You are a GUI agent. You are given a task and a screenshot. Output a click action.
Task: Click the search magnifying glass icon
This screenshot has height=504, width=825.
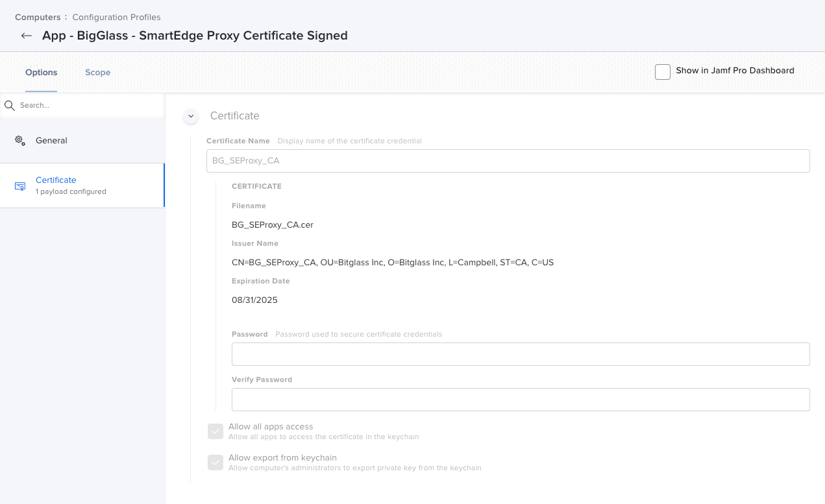pos(9,105)
